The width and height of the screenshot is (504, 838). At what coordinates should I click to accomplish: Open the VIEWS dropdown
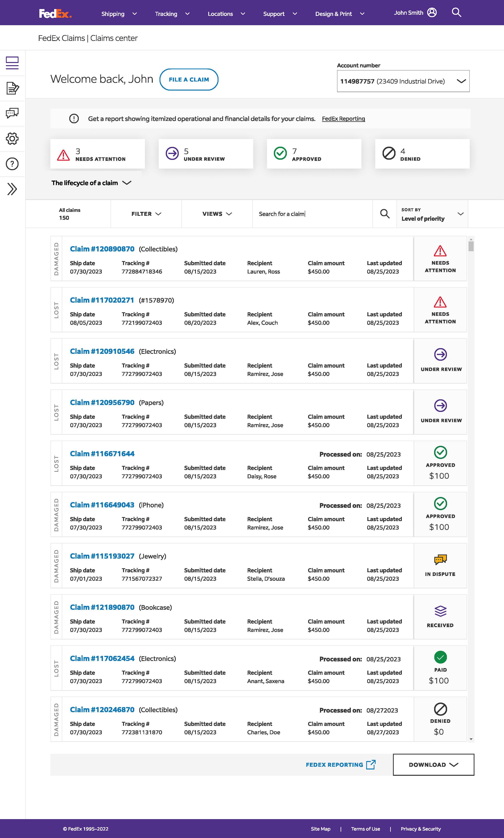(x=217, y=214)
